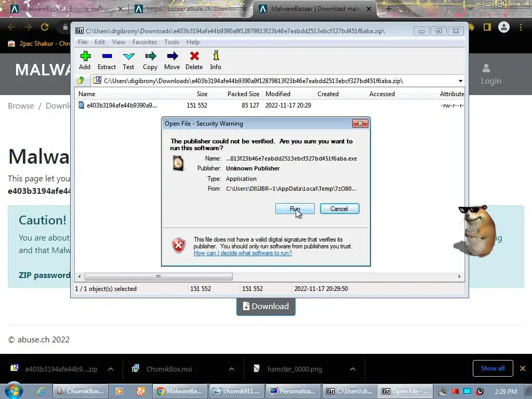Sort by the Accessed column header
The width and height of the screenshot is (532, 399).
[392, 94]
